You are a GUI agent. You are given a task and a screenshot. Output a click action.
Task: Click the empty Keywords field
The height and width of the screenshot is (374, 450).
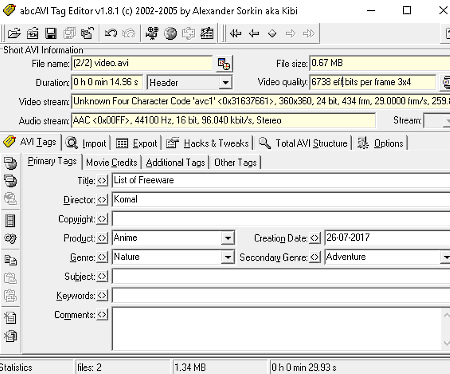pos(281,295)
